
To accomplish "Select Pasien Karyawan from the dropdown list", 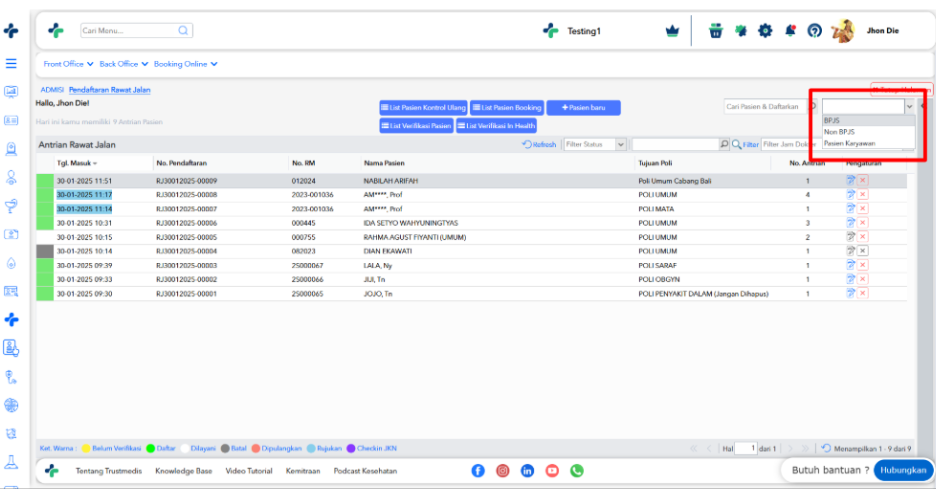I will coord(869,143).
